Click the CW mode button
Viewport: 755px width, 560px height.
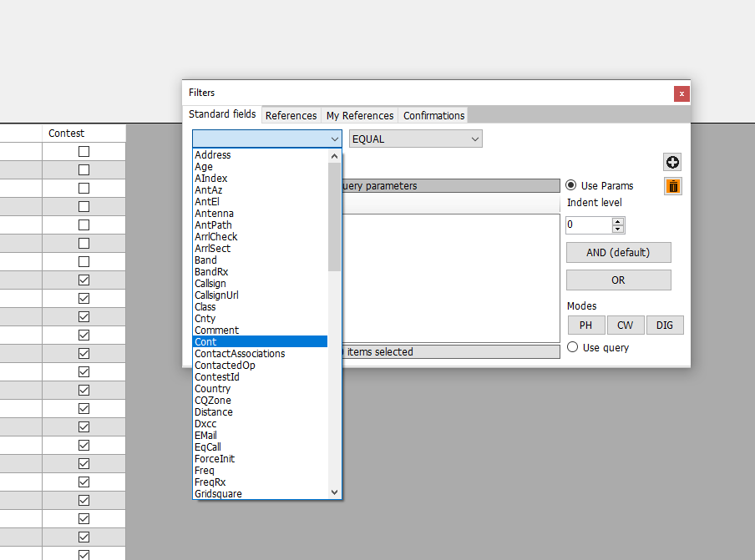click(x=625, y=325)
